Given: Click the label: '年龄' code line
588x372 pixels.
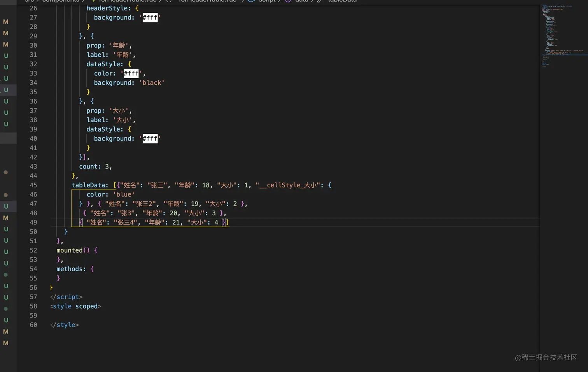Looking at the screenshot, I should 111,55.
